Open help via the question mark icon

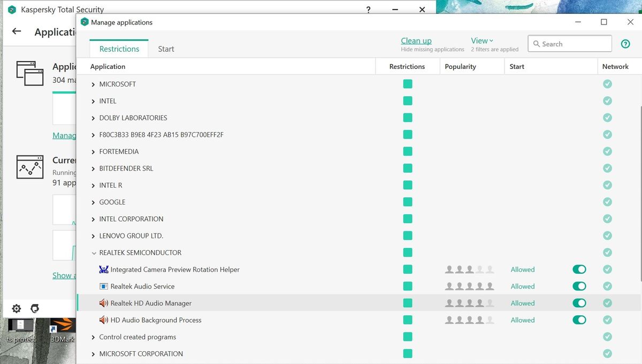click(x=625, y=44)
